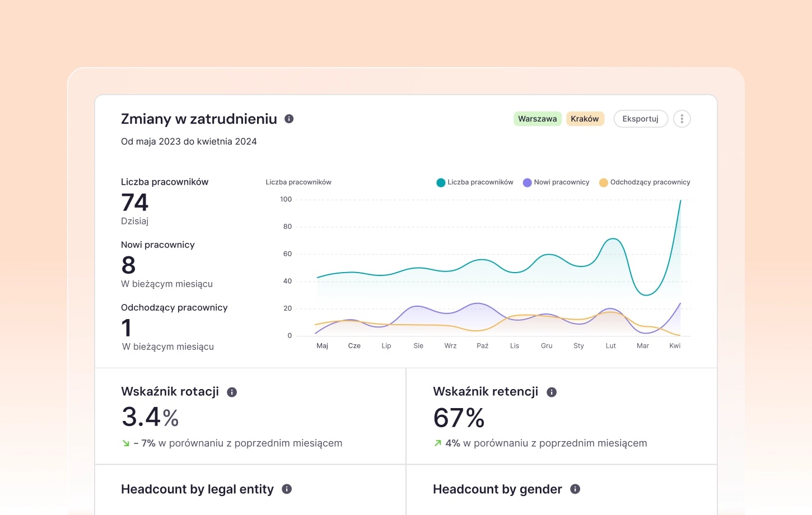Click info icon next to Wskaźnik rotacji
812x515 pixels.
click(x=232, y=392)
